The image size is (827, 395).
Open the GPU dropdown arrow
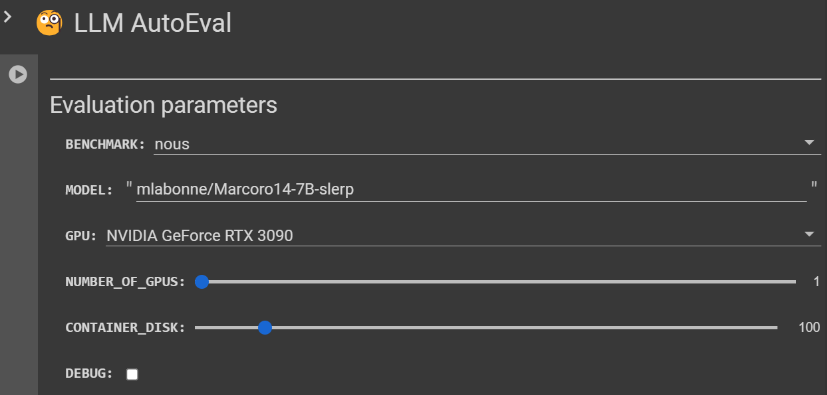click(x=809, y=234)
